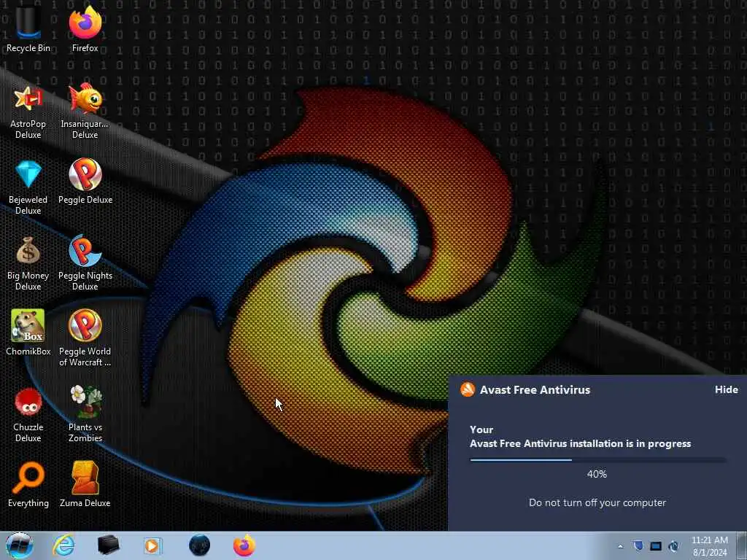Click the Peggle World of Warcraft icon
Viewport: 747px width, 560px height.
[x=85, y=339]
